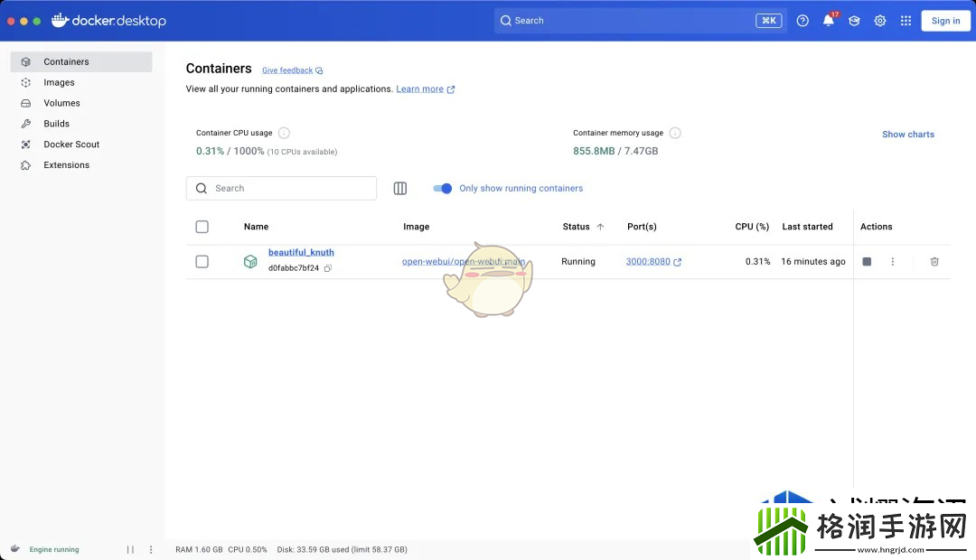Open more actions menu for beautiful_knuth

(892, 262)
